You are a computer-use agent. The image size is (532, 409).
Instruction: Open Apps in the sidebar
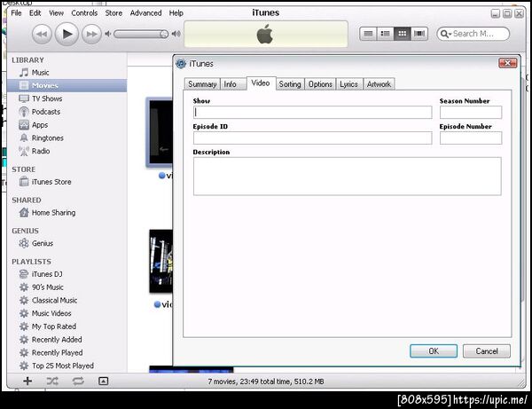tap(66, 125)
